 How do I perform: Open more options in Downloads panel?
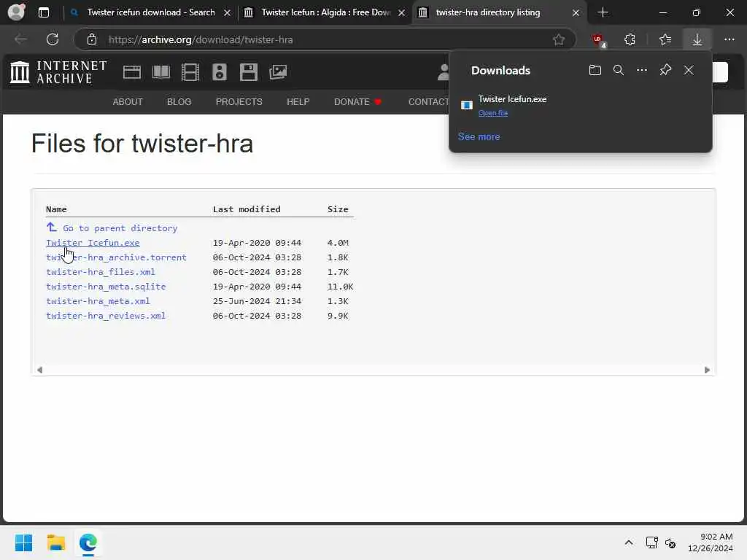pos(642,70)
